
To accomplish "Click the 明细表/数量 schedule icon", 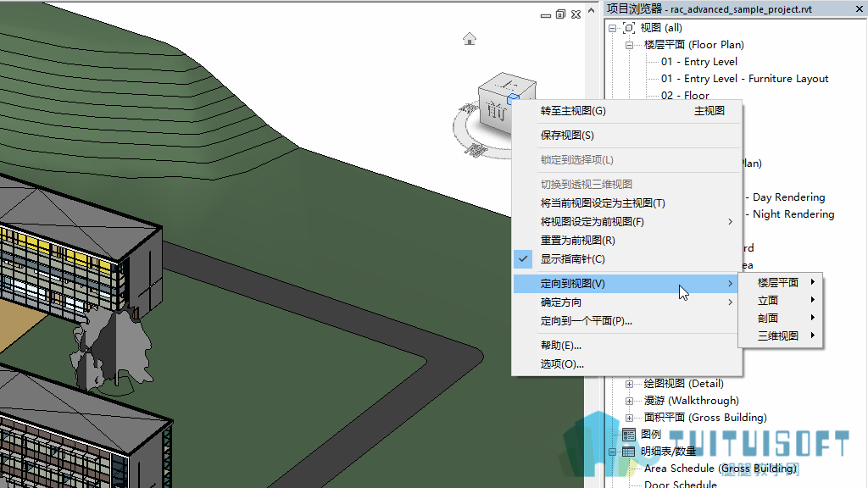I will 629,452.
